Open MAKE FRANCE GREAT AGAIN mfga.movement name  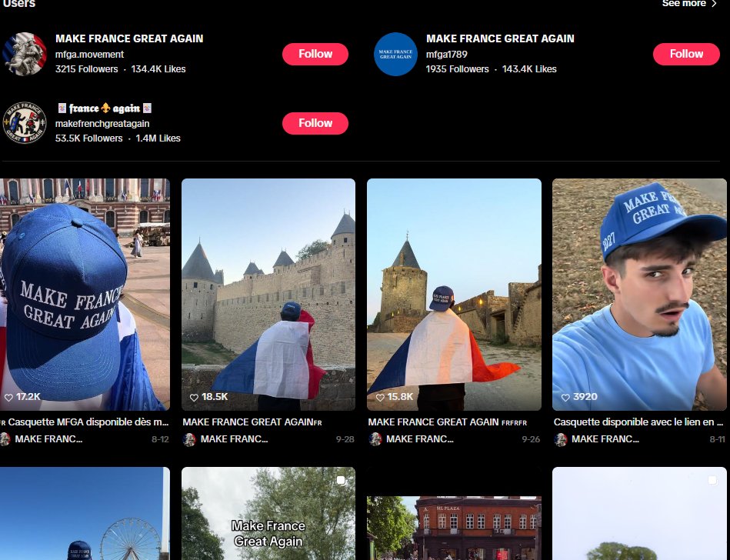129,38
